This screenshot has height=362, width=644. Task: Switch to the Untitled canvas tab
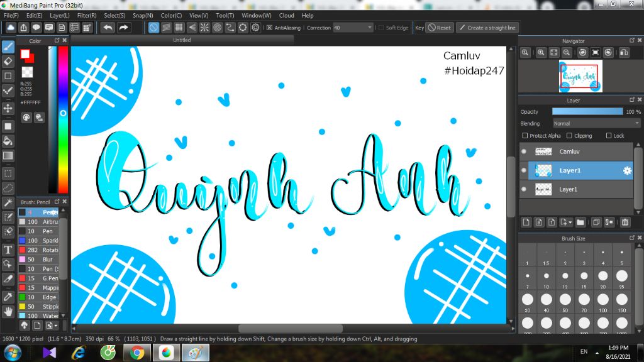point(182,40)
